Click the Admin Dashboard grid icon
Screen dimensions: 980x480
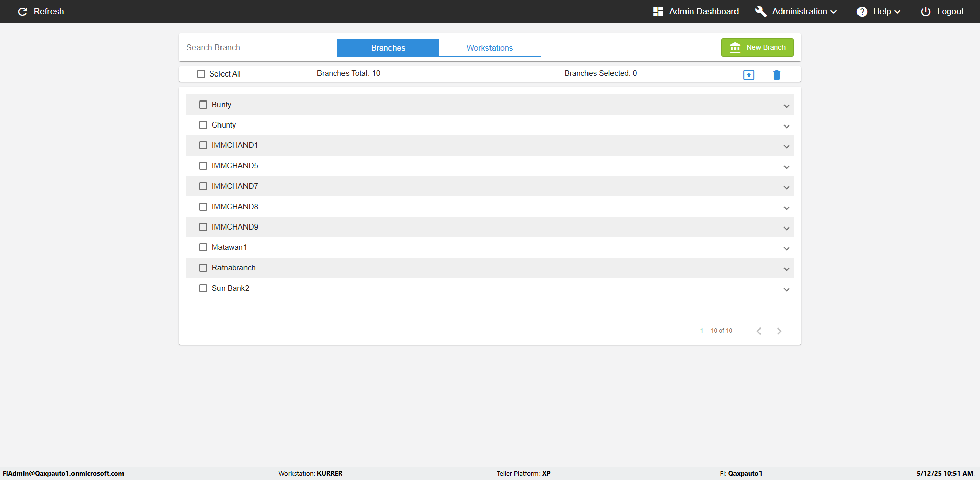(x=658, y=11)
